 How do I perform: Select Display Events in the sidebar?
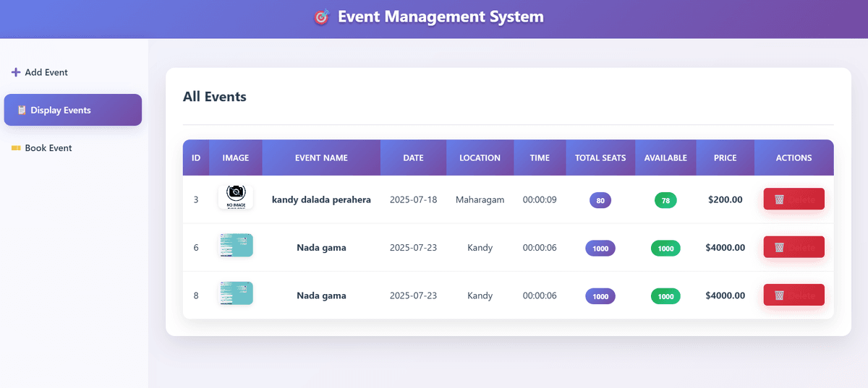point(73,110)
